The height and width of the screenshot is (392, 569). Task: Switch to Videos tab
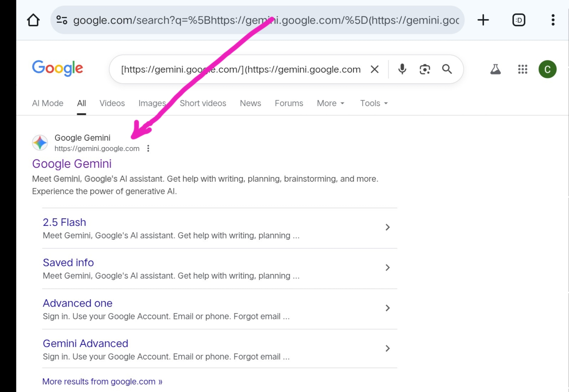pyautogui.click(x=112, y=103)
